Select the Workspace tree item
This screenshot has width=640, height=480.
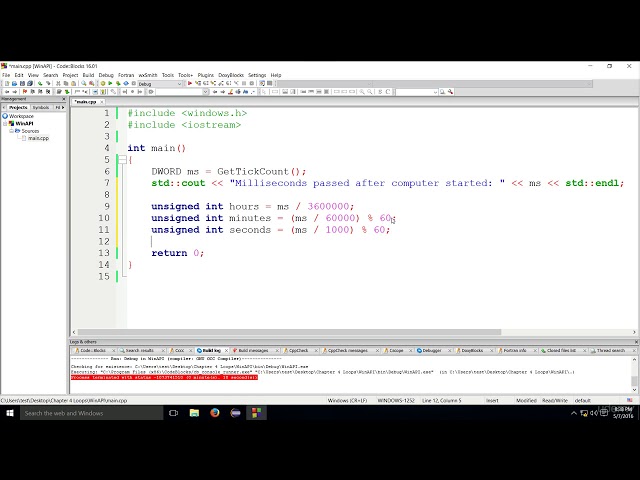[x=21, y=116]
